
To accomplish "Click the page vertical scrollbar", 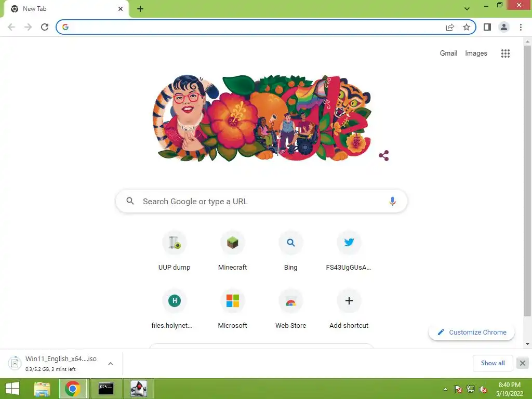I will click(x=527, y=181).
